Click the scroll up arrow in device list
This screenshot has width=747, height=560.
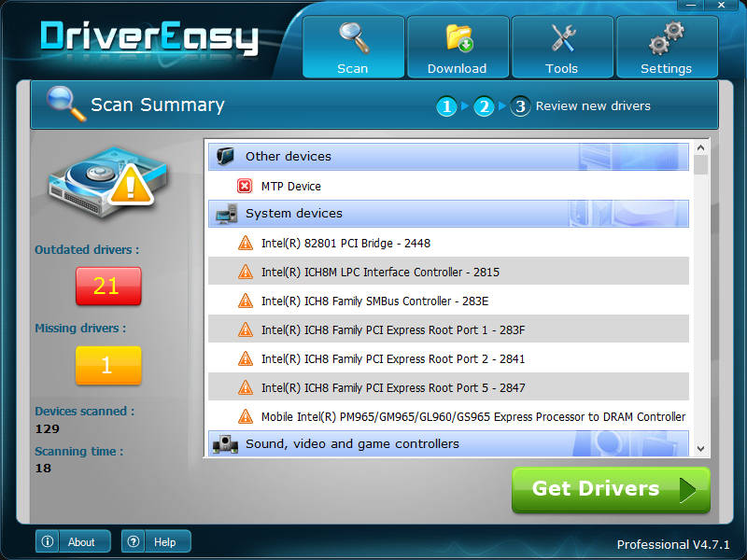tap(700, 147)
